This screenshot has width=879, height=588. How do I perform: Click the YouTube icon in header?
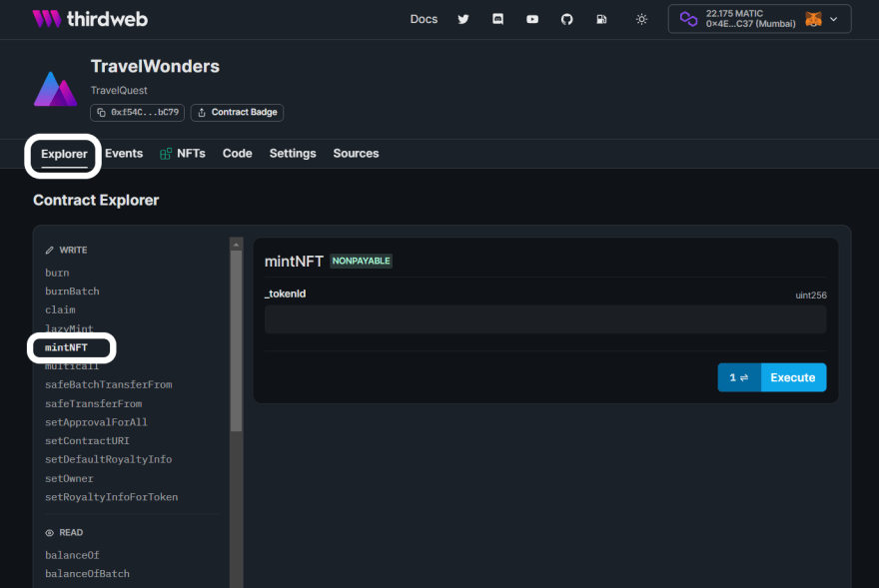(x=532, y=19)
